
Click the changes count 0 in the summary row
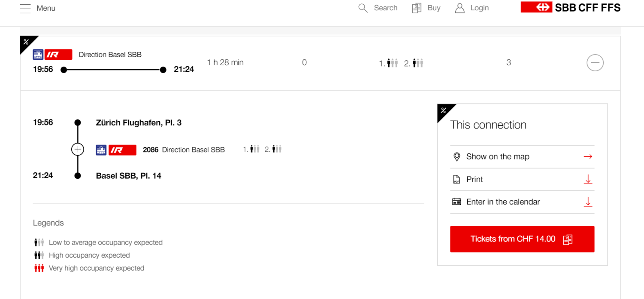point(304,63)
